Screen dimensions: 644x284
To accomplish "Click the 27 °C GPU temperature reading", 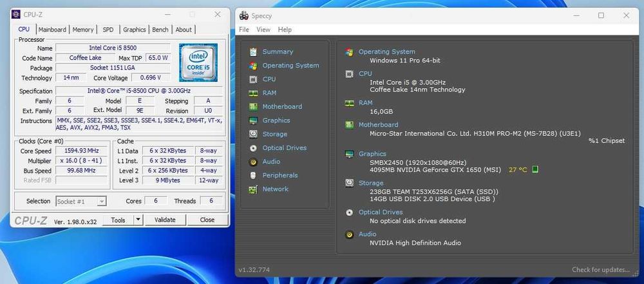I will pos(518,170).
